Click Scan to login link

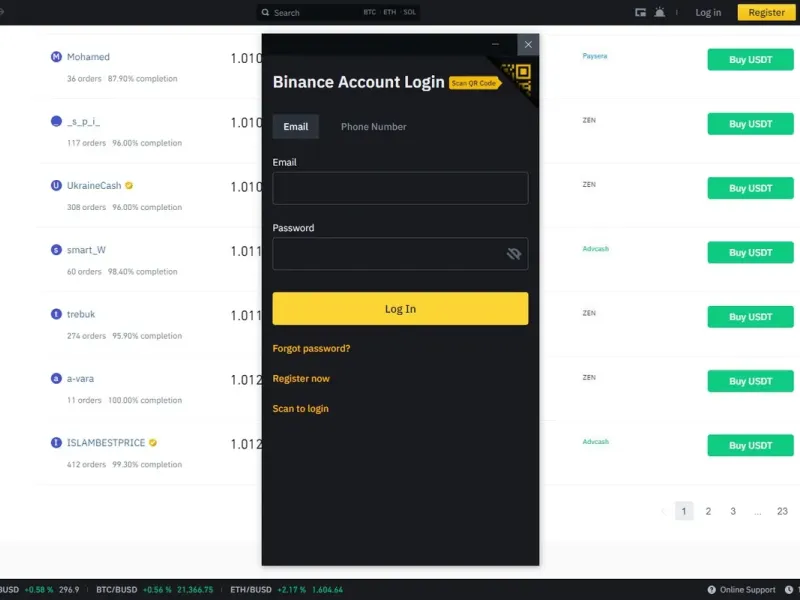coord(301,409)
